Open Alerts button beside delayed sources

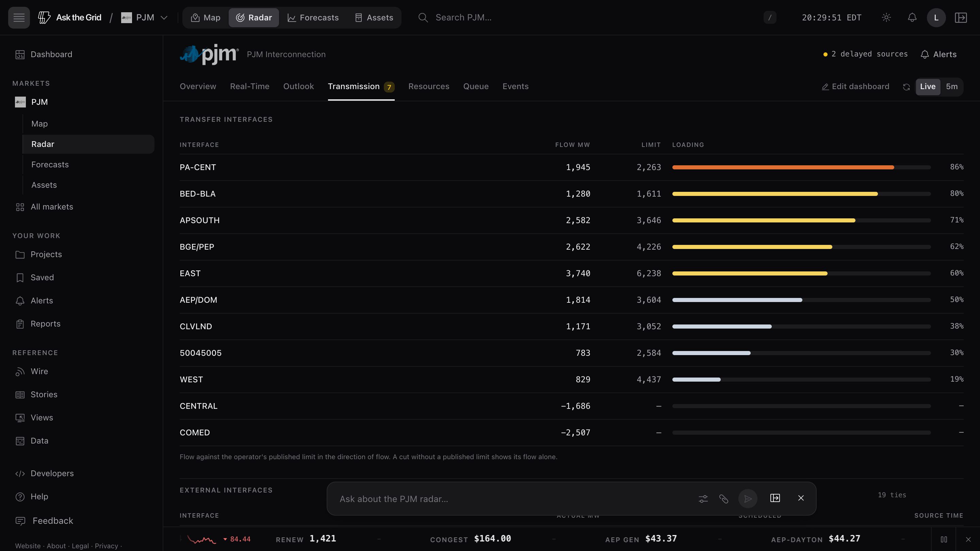pos(938,54)
